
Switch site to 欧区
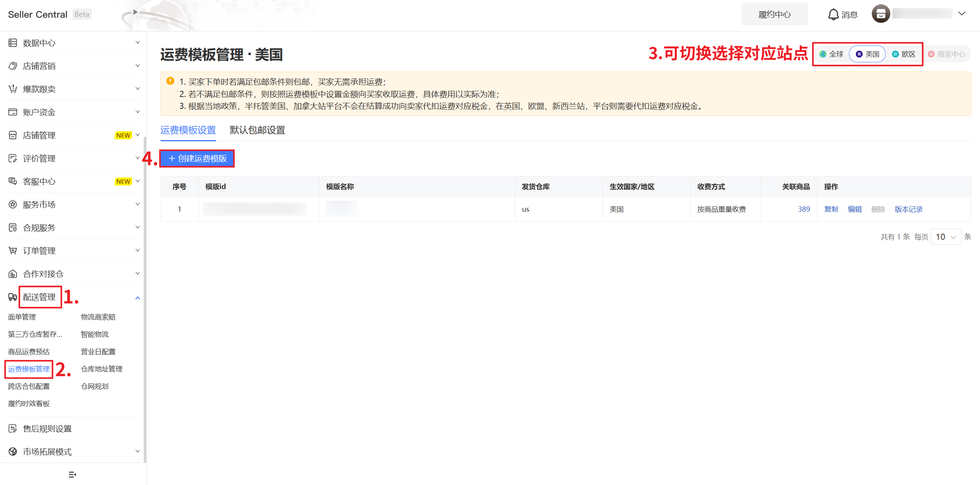[x=904, y=54]
